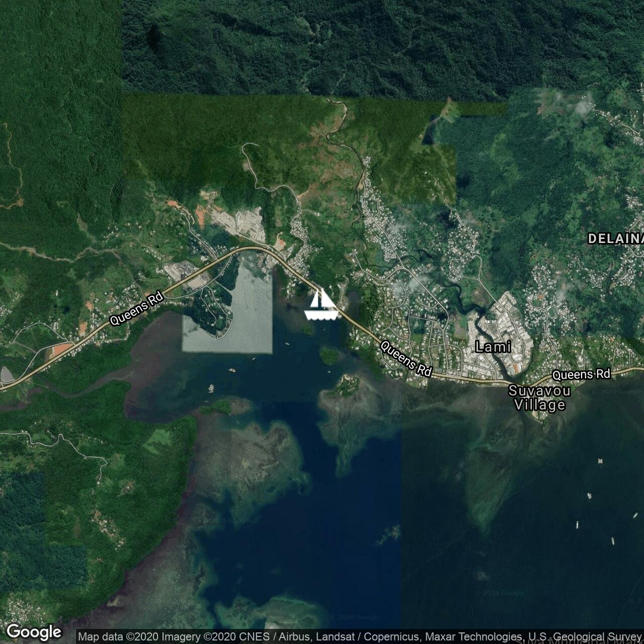
Task: Select the Lami town label
Action: point(493,347)
